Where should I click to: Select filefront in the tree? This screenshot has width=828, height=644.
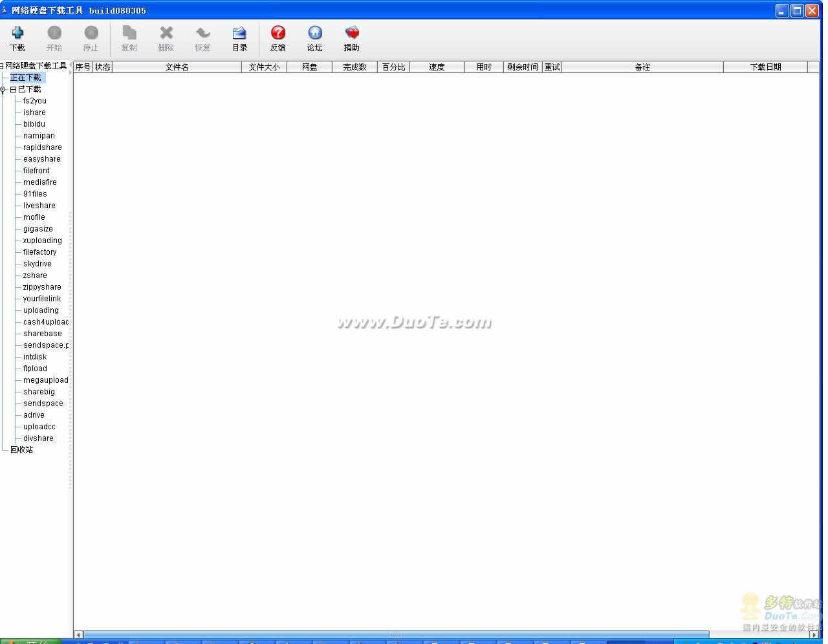click(x=36, y=171)
